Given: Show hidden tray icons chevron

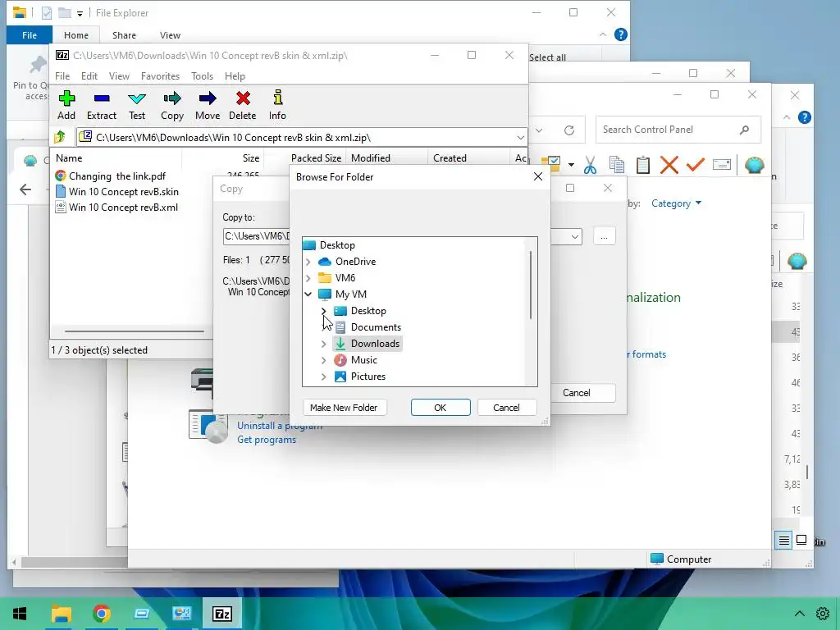Looking at the screenshot, I should tap(799, 614).
